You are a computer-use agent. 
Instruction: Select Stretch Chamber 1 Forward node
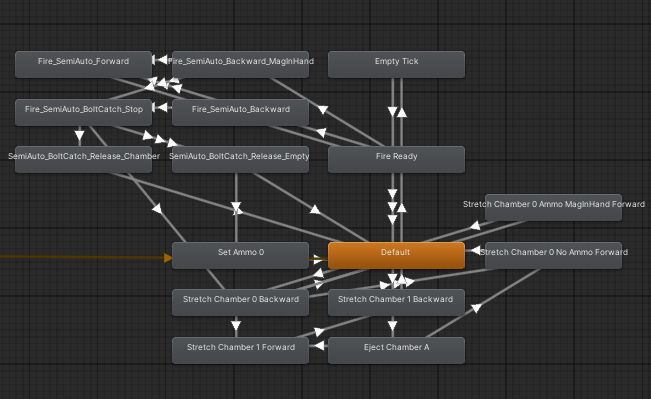[x=240, y=350]
